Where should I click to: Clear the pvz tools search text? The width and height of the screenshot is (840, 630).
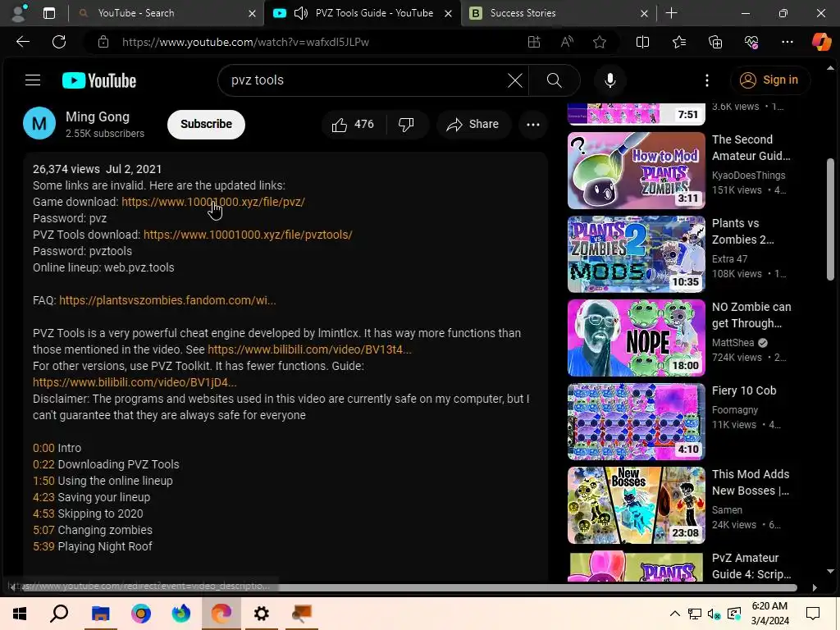(515, 80)
